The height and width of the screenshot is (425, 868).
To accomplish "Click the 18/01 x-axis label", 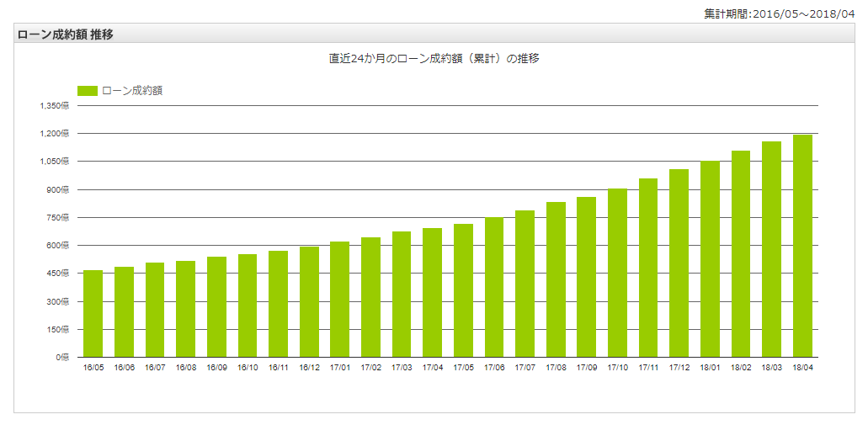I will coord(710,368).
